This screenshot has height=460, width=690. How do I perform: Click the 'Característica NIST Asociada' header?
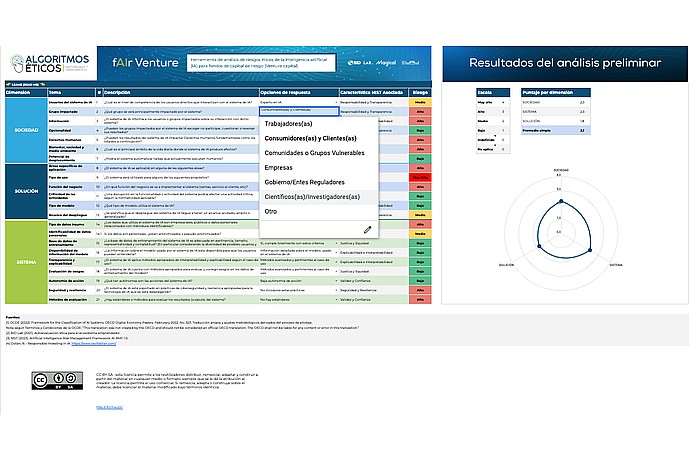pos(374,92)
